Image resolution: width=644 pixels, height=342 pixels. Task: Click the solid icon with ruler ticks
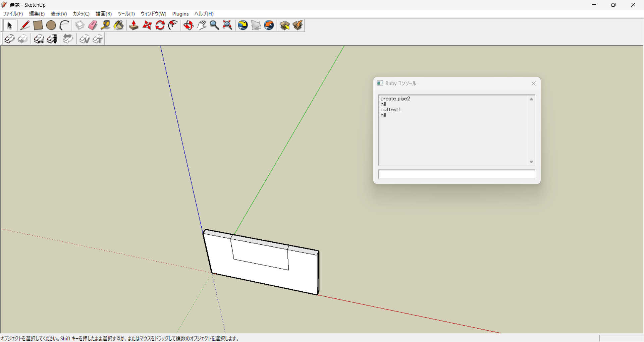pyautogui.click(x=39, y=39)
